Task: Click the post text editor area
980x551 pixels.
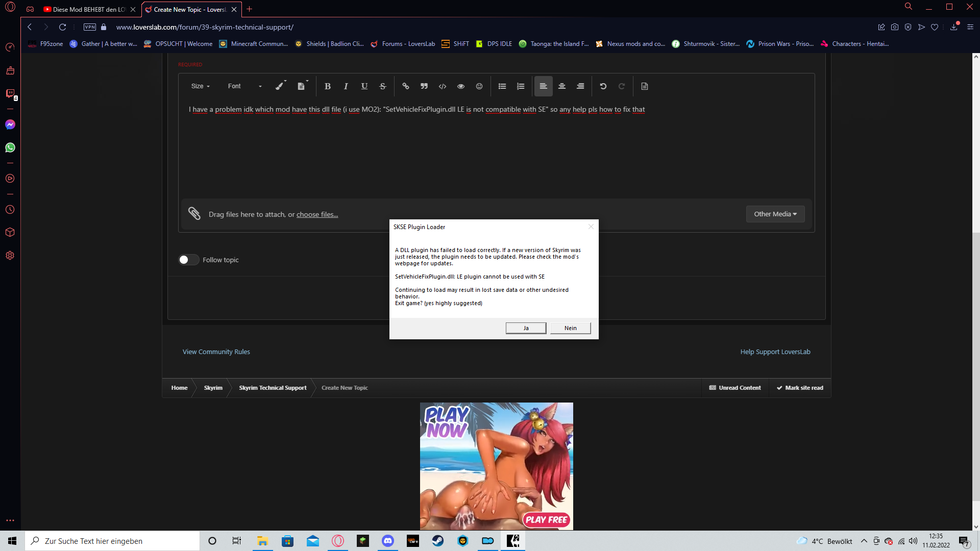Action: pos(496,148)
